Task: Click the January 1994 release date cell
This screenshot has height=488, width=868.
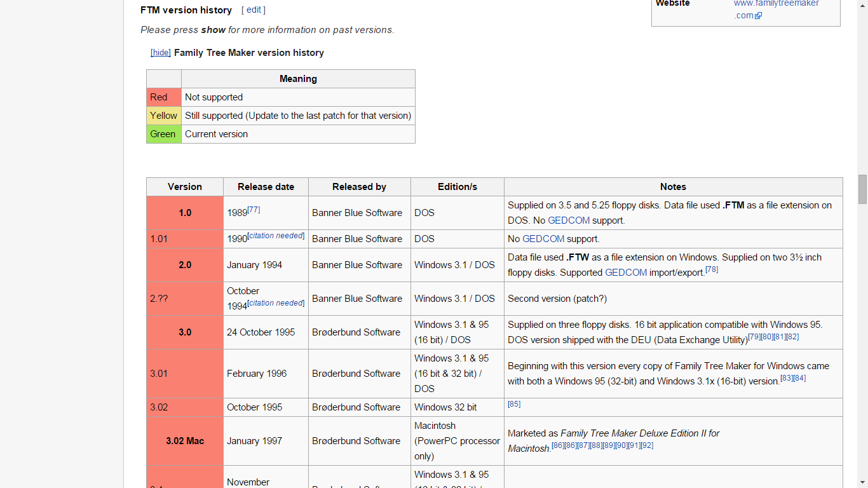Action: (x=266, y=265)
